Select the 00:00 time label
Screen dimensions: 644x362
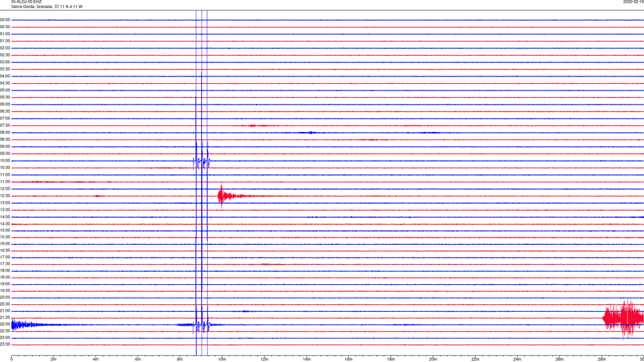(5, 19)
